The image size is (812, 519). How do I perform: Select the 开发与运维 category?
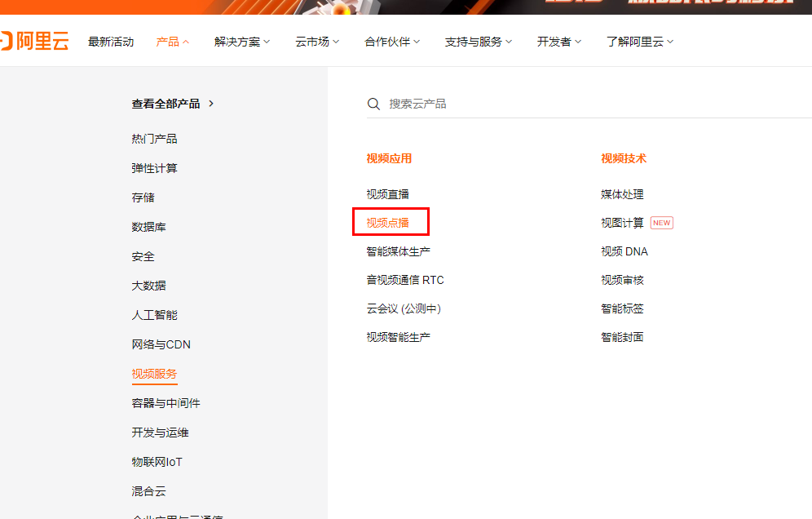(x=160, y=432)
